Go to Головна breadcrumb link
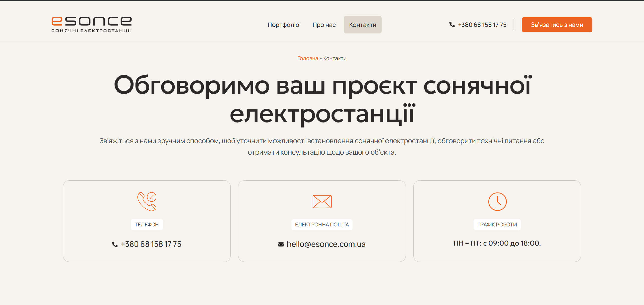 tap(308, 58)
